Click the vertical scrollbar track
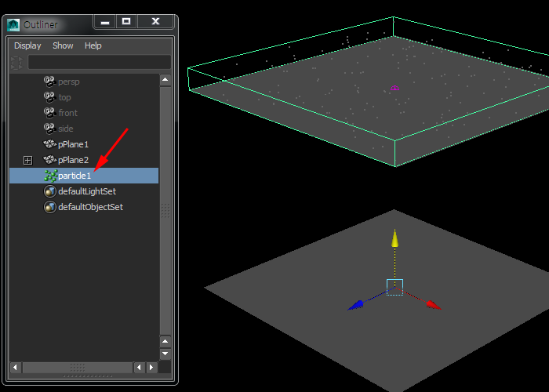549x392 pixels. (x=165, y=211)
